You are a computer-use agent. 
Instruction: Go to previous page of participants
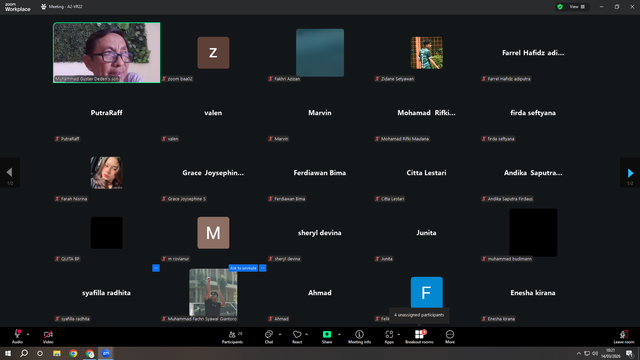(x=10, y=173)
